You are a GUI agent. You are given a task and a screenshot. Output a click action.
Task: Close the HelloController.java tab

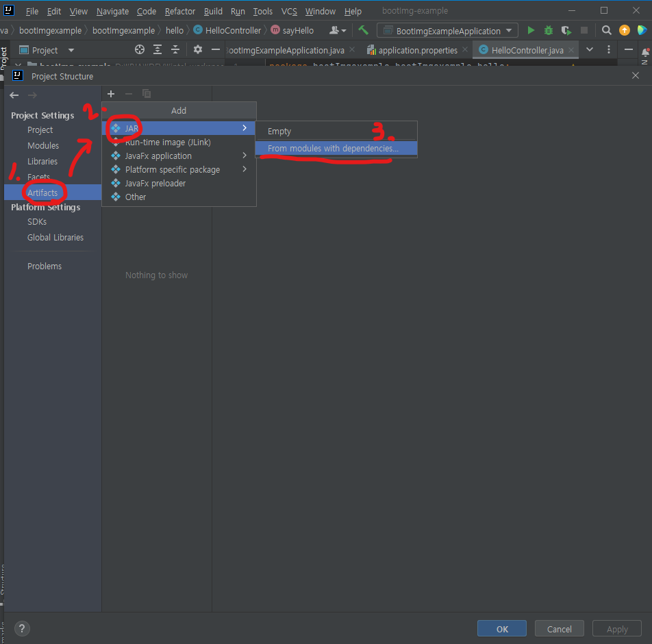pyautogui.click(x=571, y=49)
